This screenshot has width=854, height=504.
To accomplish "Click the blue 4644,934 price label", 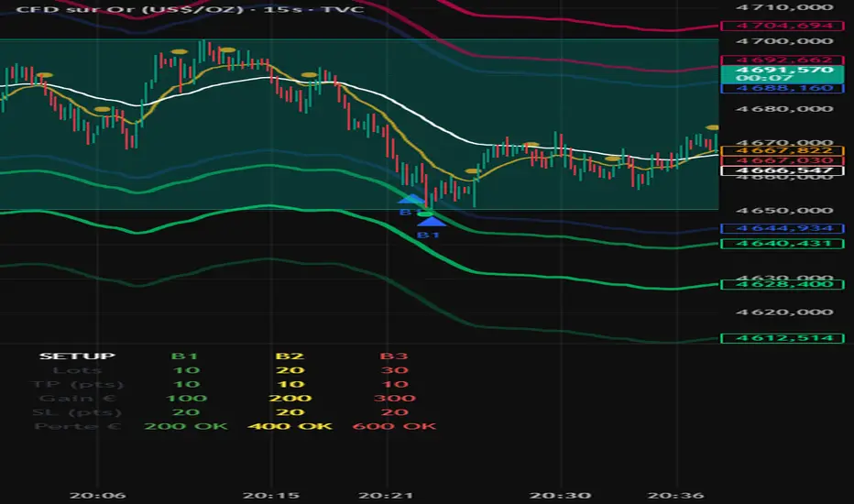I will click(x=783, y=228).
